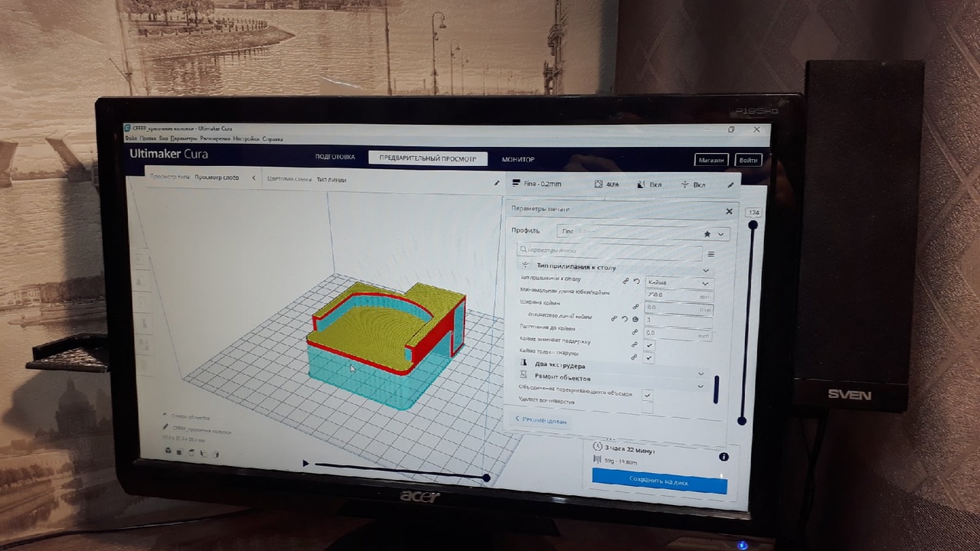Screen dimensions: 980x551
Task: Open the Справка menu
Action: pyautogui.click(x=273, y=139)
